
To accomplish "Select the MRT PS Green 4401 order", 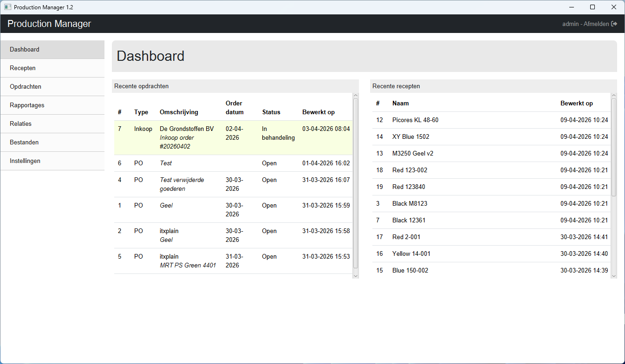I will coord(188,261).
